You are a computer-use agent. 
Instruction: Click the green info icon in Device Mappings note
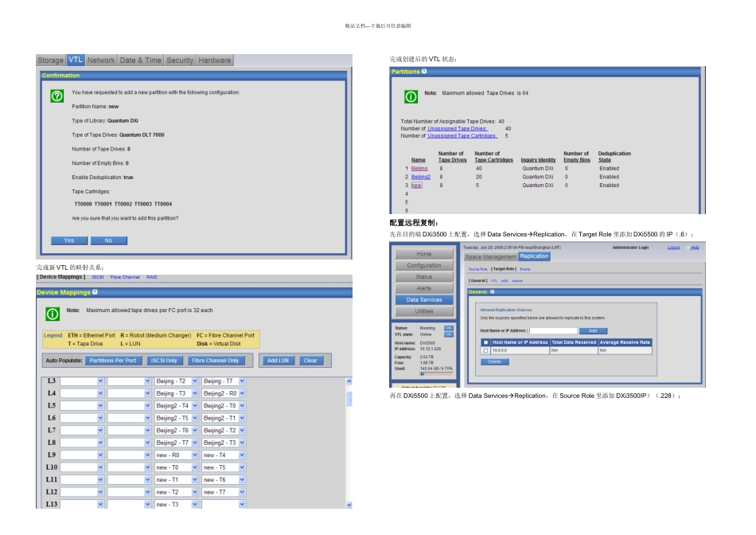[x=53, y=314]
